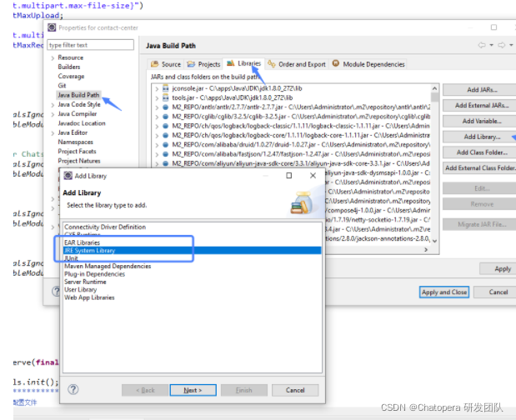Switch to Module Dependencies tab

[368, 64]
